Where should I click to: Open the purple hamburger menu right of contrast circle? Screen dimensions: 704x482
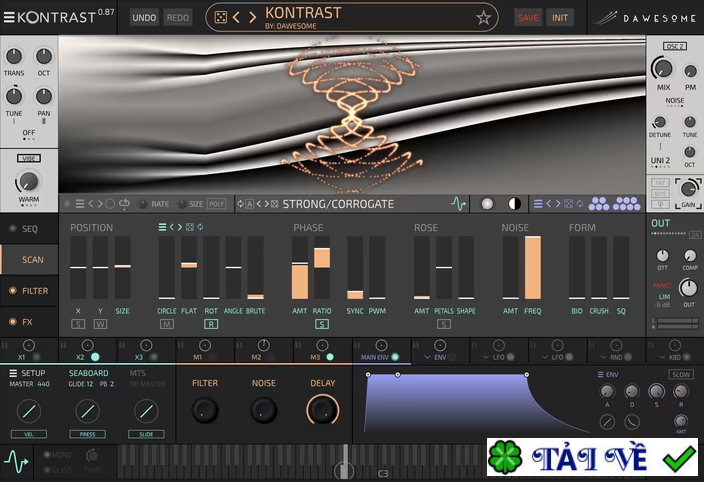pos(538,204)
